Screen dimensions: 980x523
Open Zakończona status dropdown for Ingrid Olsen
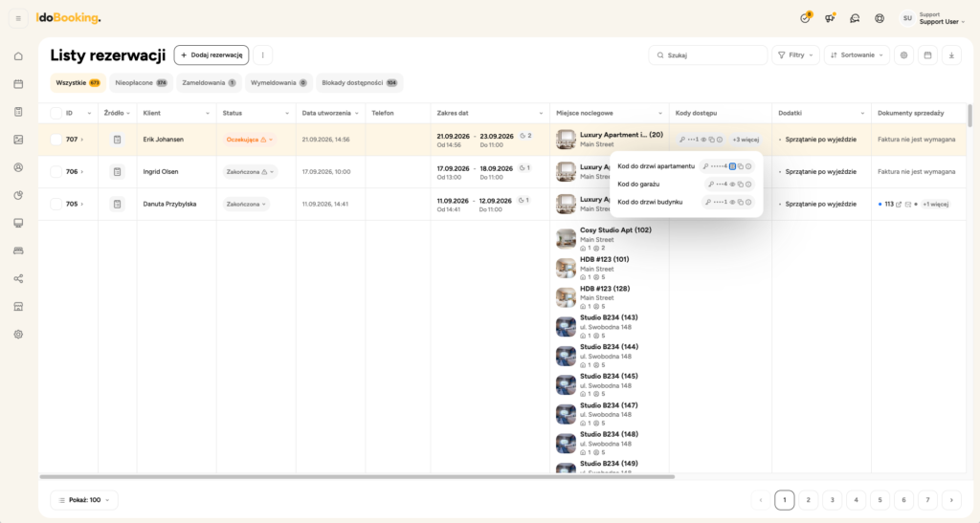[250, 172]
